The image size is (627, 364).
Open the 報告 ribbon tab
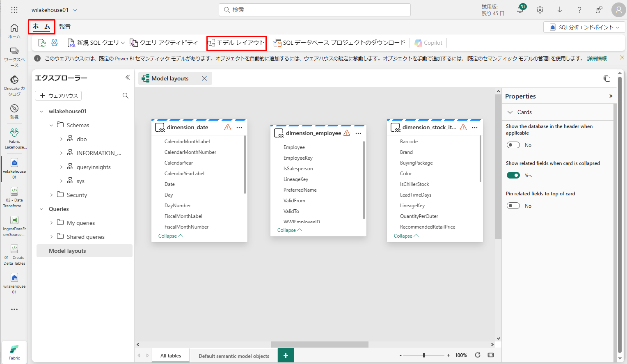[x=64, y=26]
